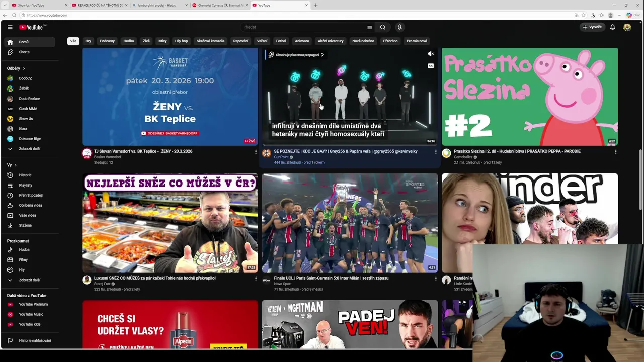
Task: Open options for SE POZNEJTE video
Action: coord(436,152)
